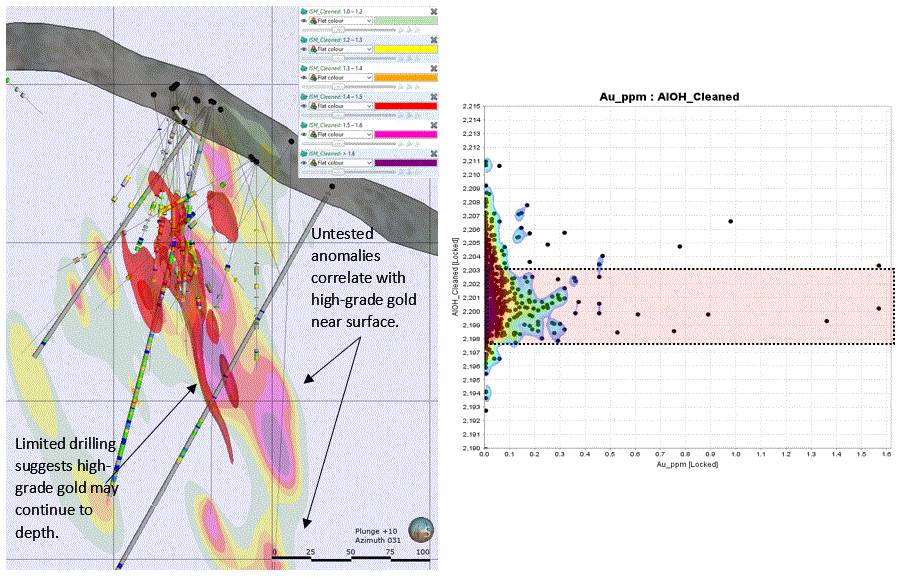
Task: Click the red colour swatch for 1.4 – 1.5
Action: [x=407, y=106]
